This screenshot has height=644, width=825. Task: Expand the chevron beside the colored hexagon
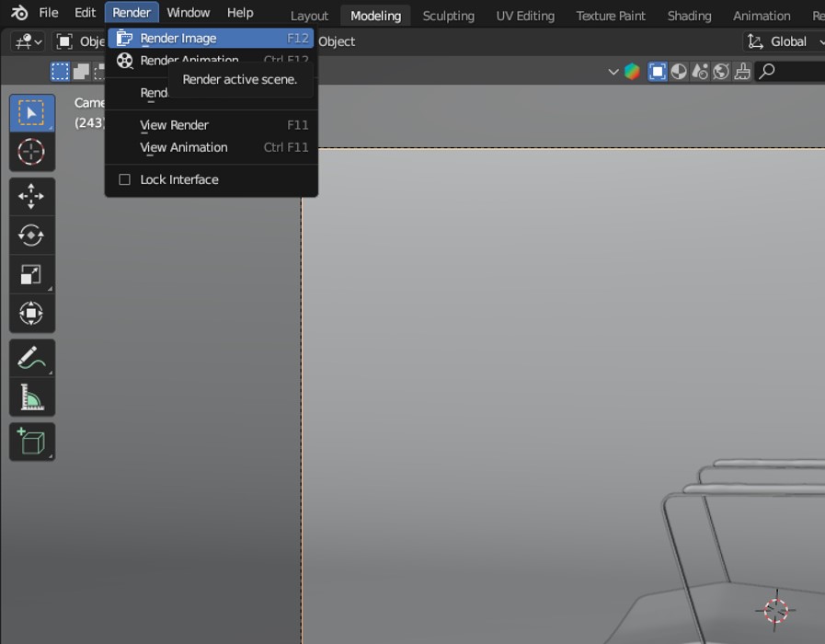pyautogui.click(x=613, y=72)
